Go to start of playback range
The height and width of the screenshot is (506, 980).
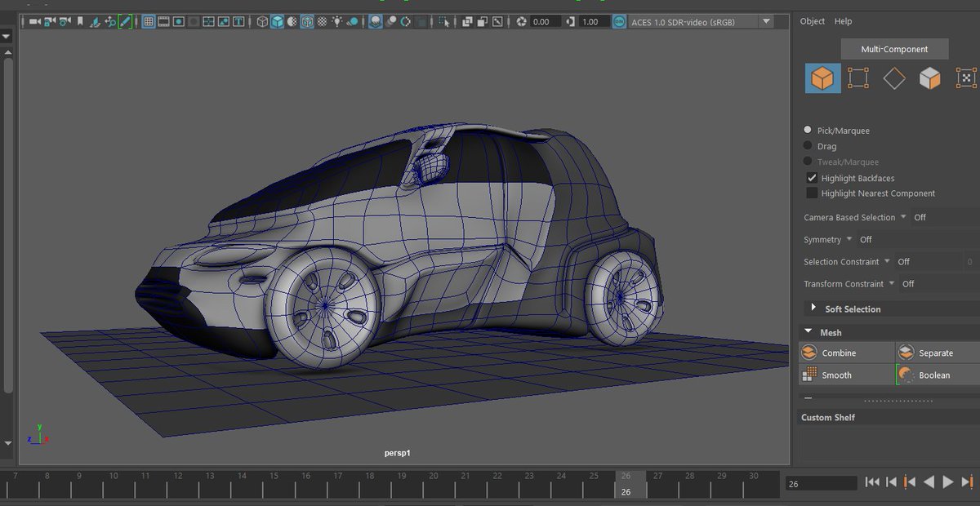click(872, 482)
